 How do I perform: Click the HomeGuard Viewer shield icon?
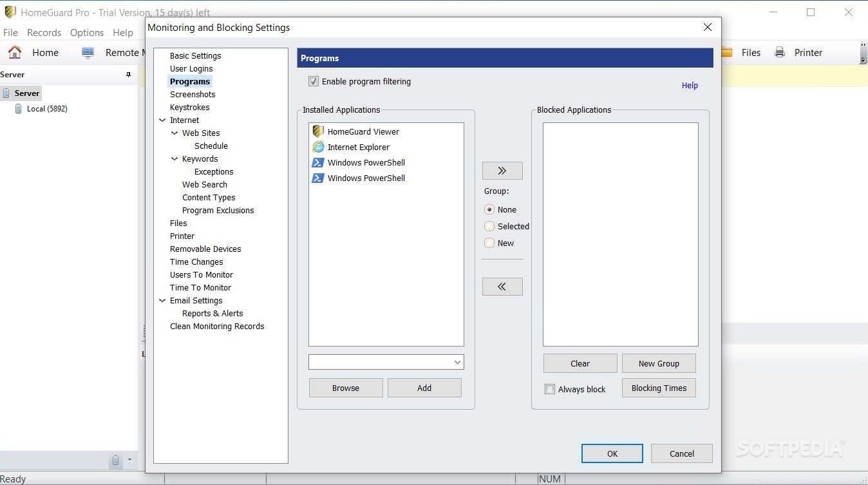click(317, 131)
